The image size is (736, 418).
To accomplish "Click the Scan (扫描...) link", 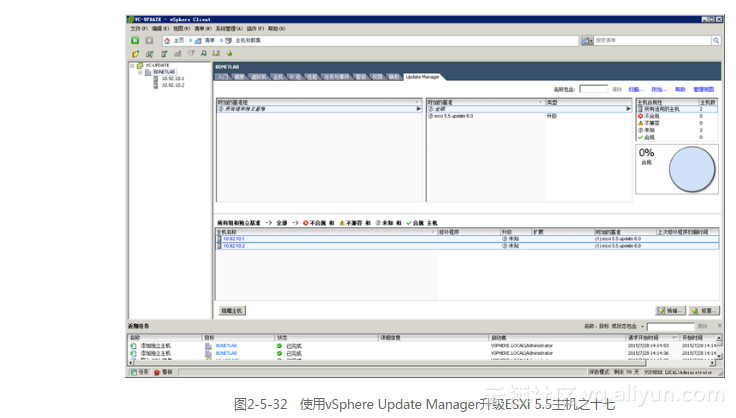I will 636,89.
